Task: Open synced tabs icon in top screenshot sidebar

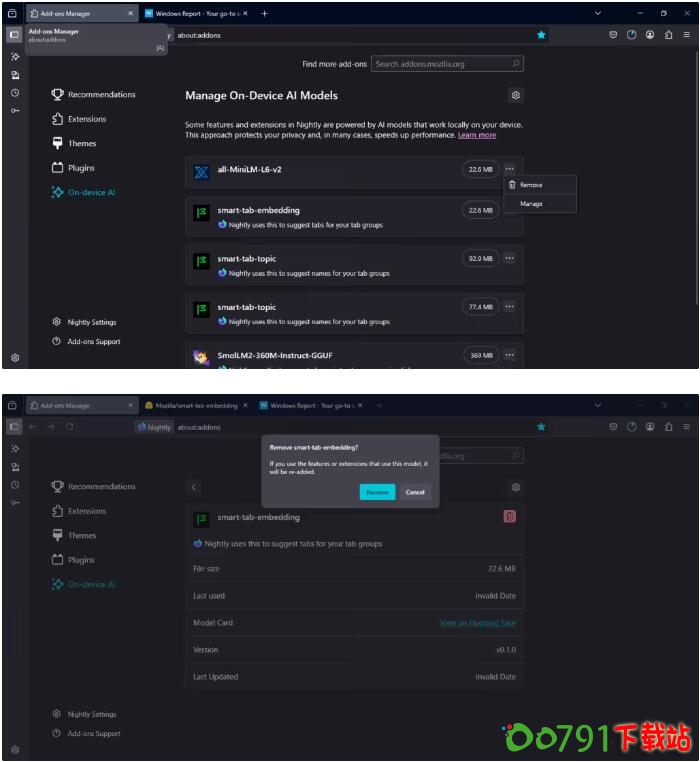Action: [15, 75]
